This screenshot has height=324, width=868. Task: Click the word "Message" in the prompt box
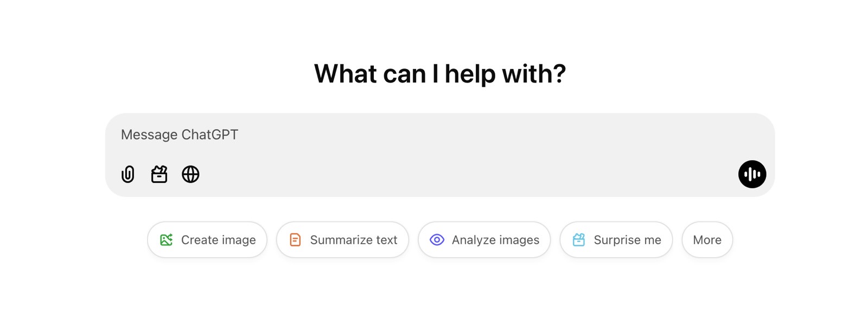coord(149,135)
